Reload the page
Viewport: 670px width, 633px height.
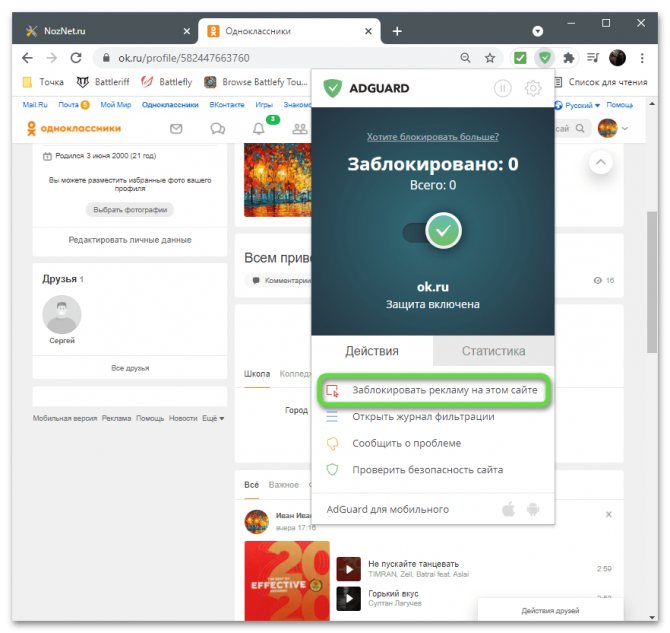pos(76,58)
